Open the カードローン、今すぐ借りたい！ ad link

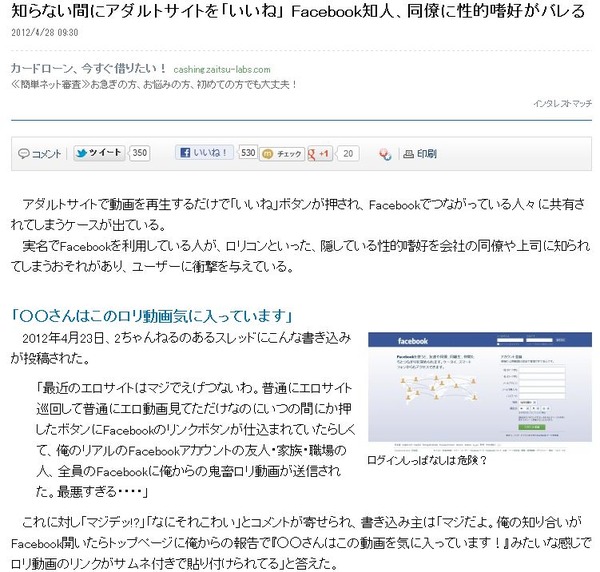tap(88, 69)
